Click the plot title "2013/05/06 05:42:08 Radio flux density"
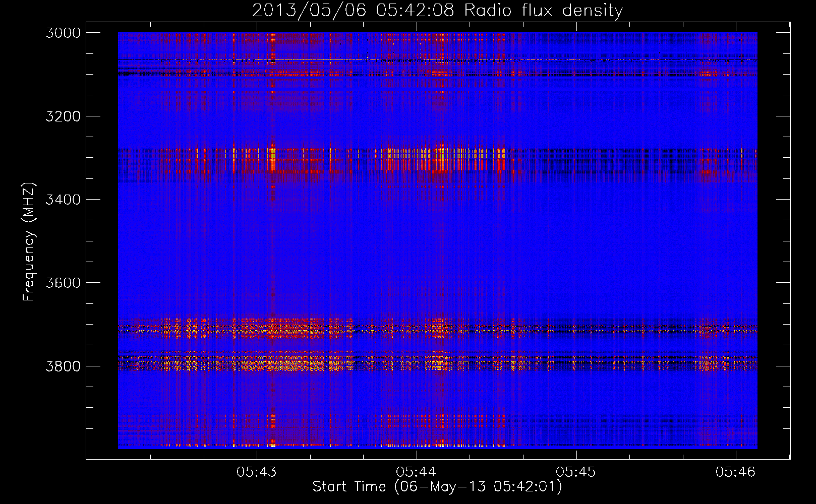 point(437,11)
